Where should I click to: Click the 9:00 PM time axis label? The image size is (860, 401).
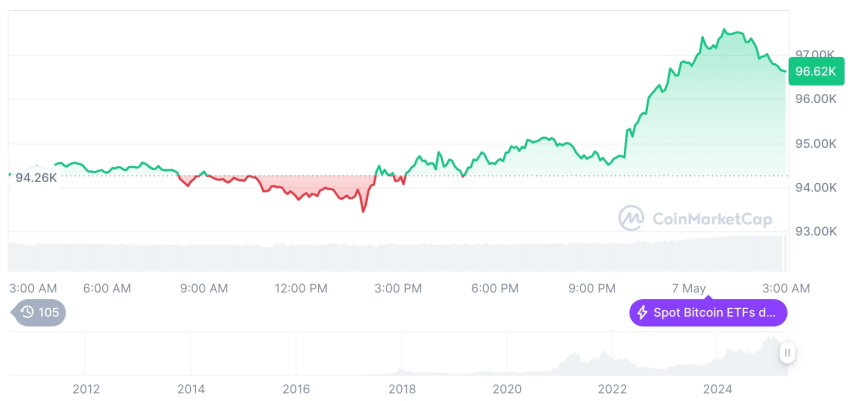pos(592,288)
